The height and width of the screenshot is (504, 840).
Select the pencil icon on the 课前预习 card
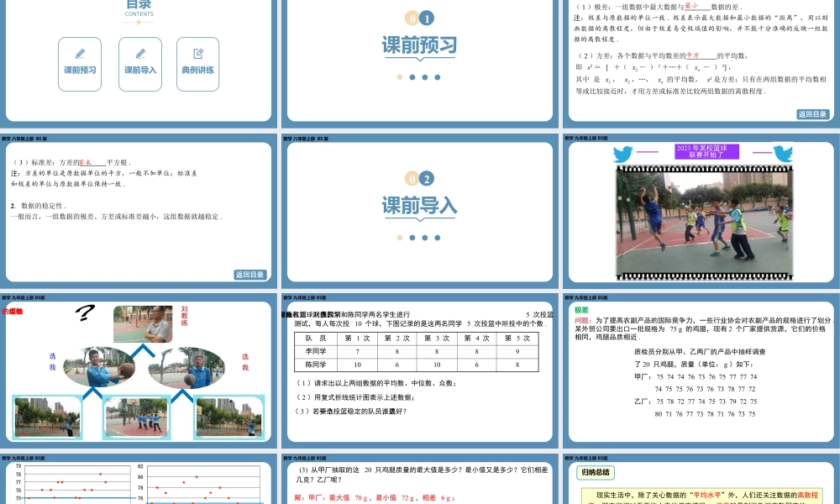pyautogui.click(x=81, y=53)
